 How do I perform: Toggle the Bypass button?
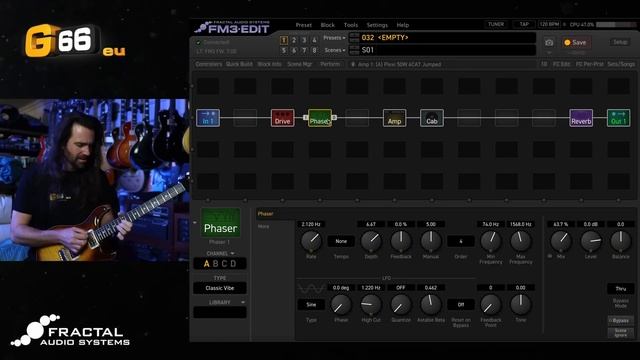(x=620, y=320)
